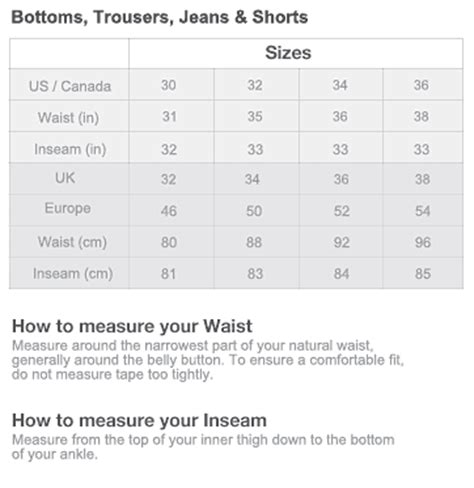Click 'How to measure your Inseam' heading

click(x=139, y=420)
